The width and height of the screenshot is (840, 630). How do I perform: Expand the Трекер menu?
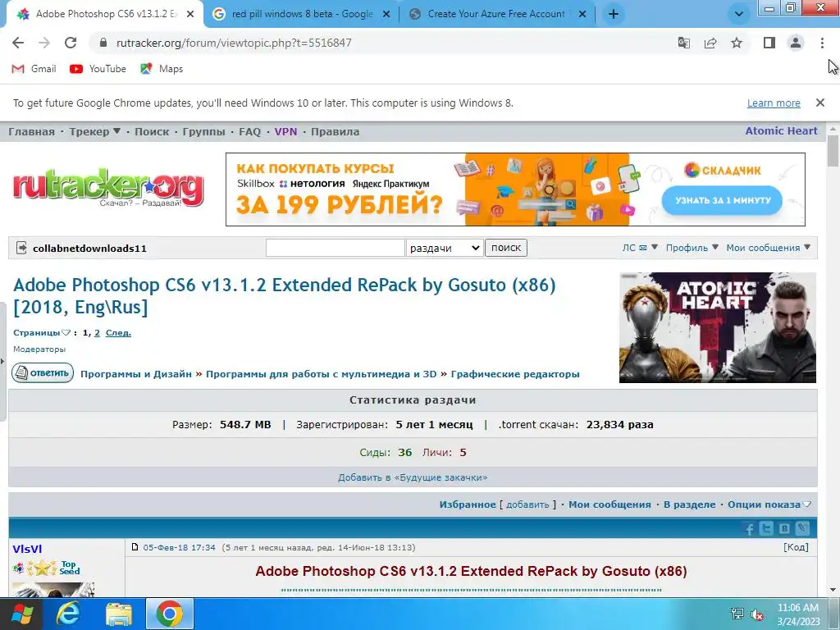point(95,132)
